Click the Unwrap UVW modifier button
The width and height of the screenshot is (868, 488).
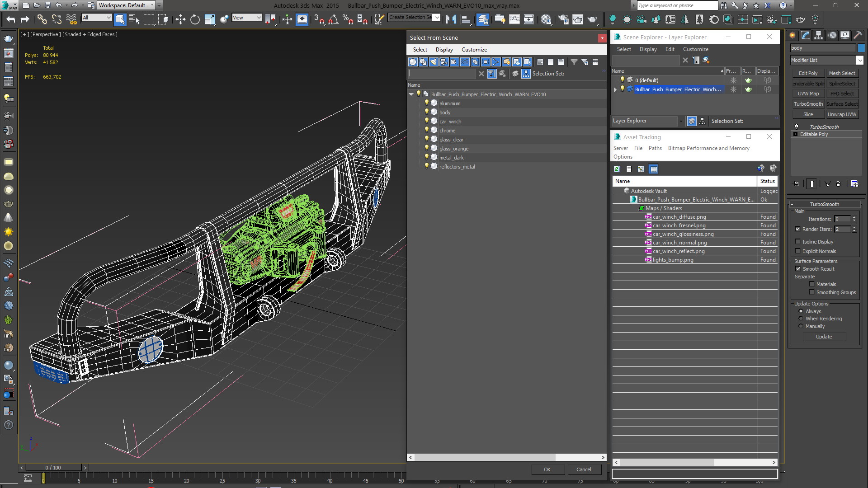[842, 114]
